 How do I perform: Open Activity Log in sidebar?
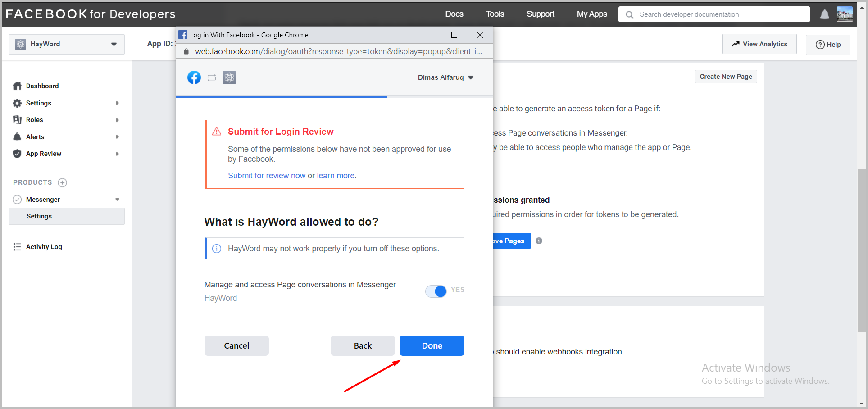44,247
